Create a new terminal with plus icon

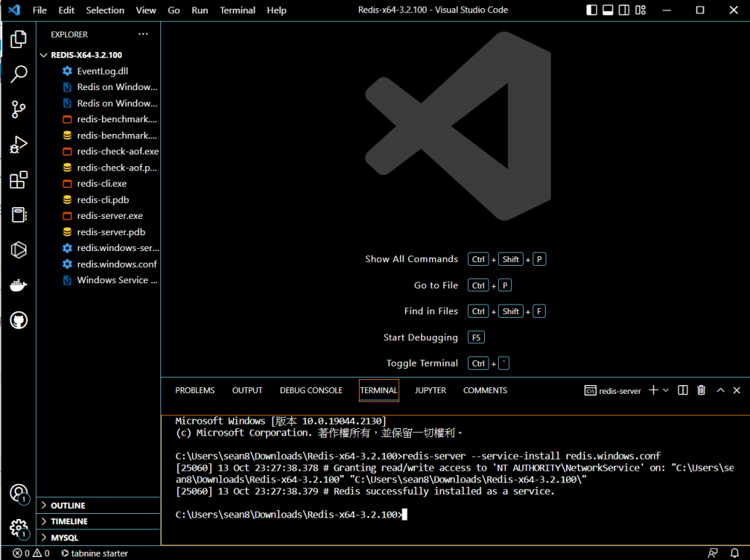pos(653,390)
